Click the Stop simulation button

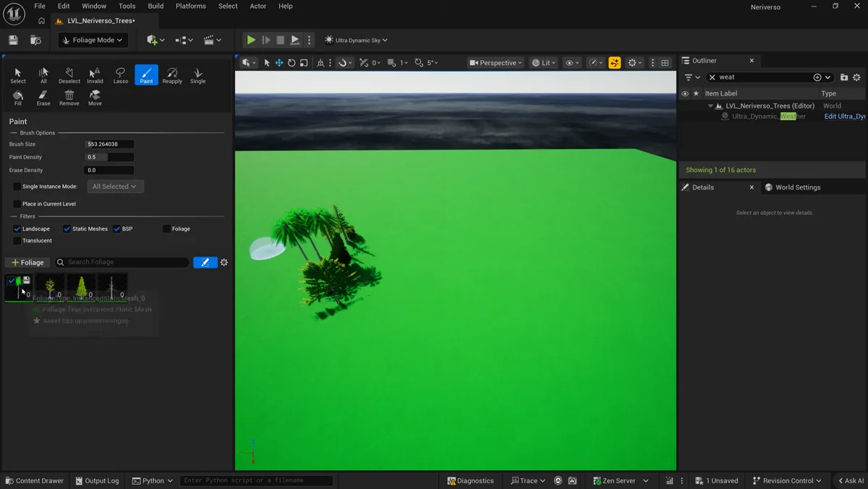pyautogui.click(x=281, y=40)
